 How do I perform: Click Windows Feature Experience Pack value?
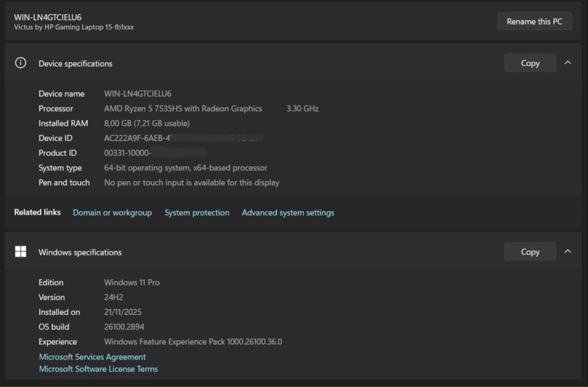(x=193, y=342)
